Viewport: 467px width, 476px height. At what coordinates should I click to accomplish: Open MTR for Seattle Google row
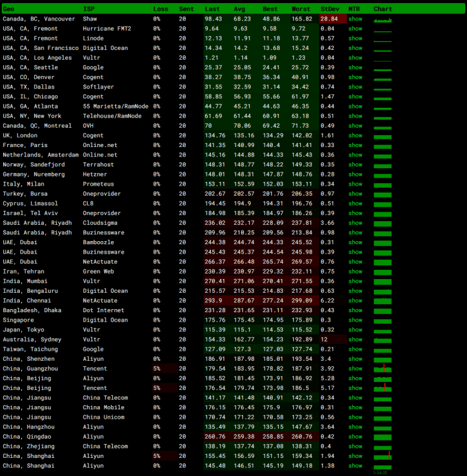[355, 67]
